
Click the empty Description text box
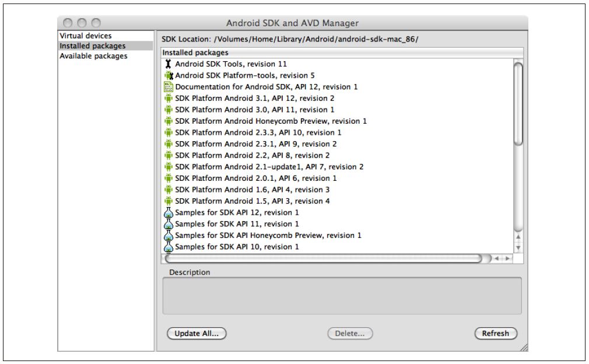342,296
